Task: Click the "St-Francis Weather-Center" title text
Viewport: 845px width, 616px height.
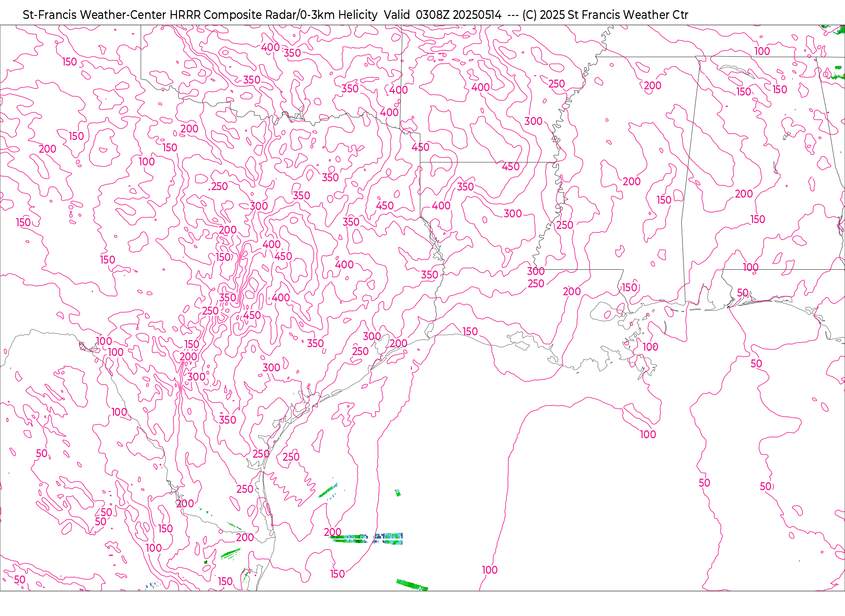Action: (x=95, y=15)
